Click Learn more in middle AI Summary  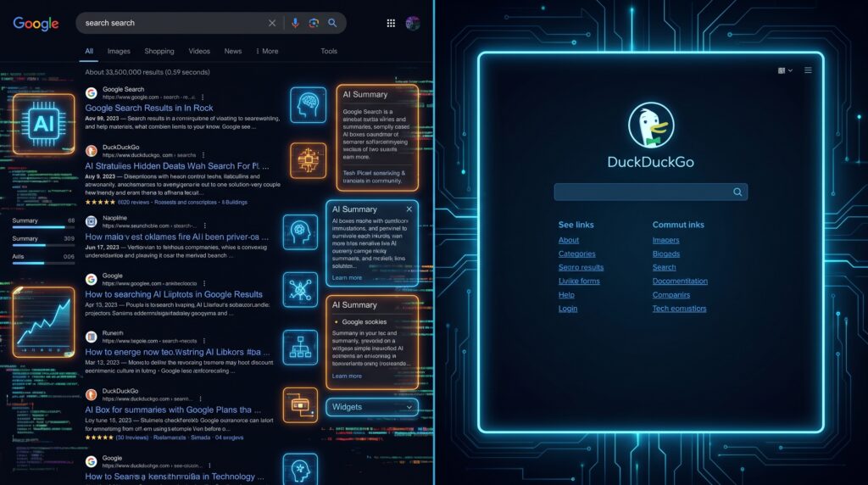pos(347,278)
